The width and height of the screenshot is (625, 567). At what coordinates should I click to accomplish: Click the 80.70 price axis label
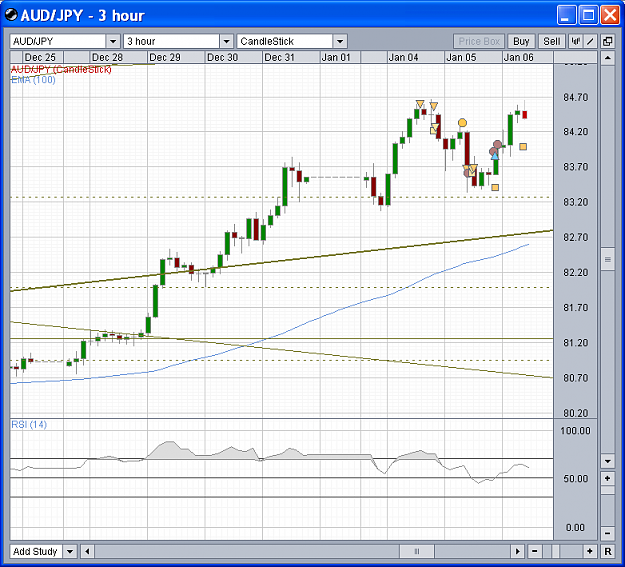point(576,378)
